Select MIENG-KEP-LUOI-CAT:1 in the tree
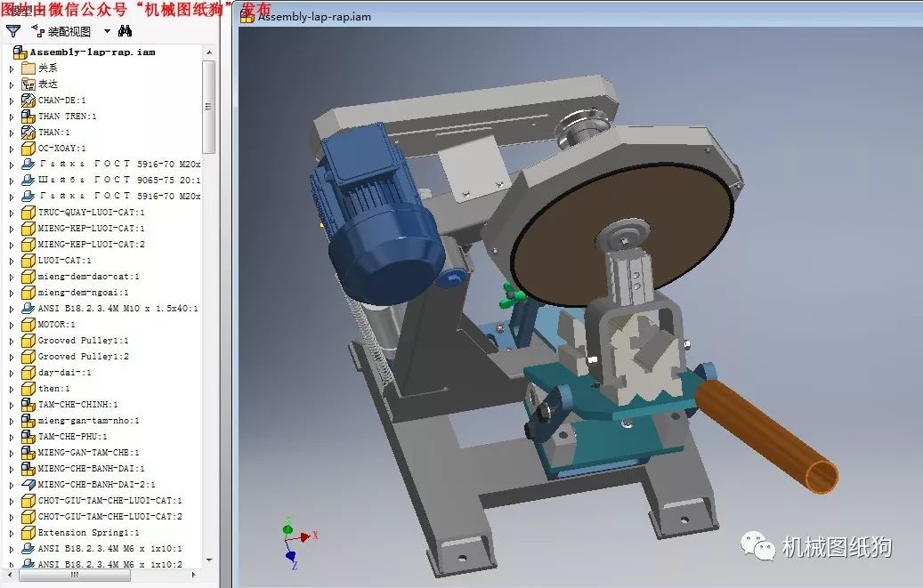 pos(92,228)
